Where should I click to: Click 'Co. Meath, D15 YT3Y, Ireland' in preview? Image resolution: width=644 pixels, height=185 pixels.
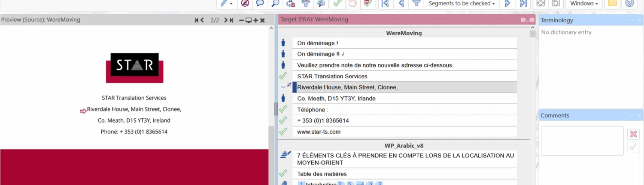pyautogui.click(x=134, y=120)
